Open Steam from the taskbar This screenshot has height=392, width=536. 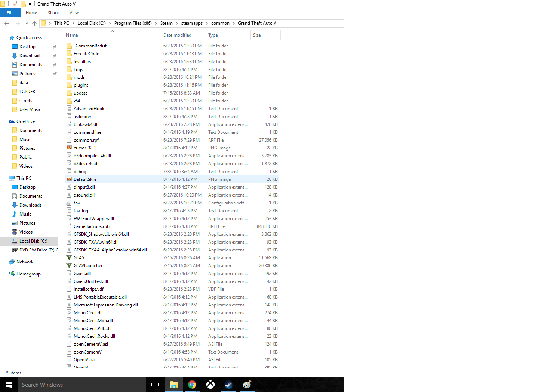(x=229, y=385)
